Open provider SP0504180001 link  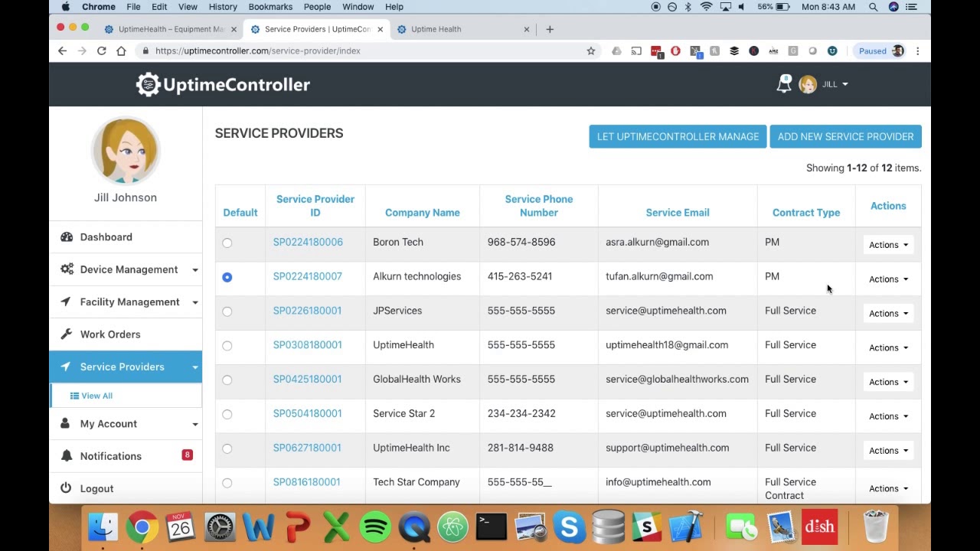307,413
